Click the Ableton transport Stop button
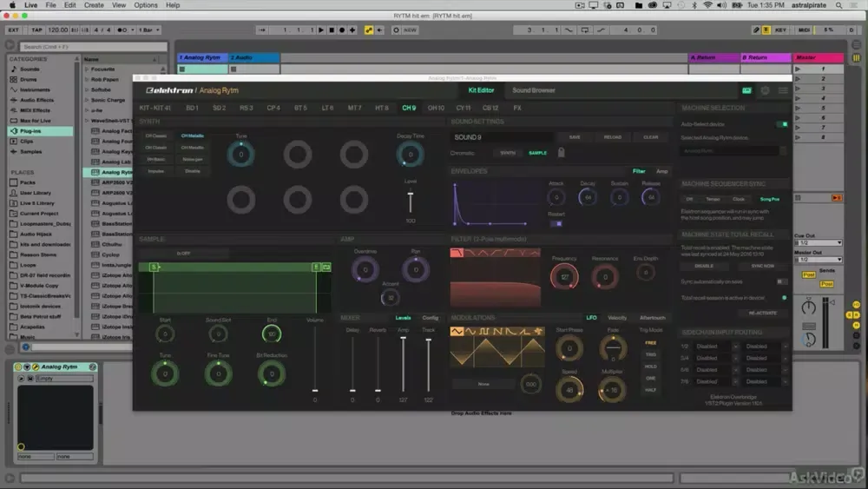This screenshot has height=489, width=868. [x=332, y=30]
